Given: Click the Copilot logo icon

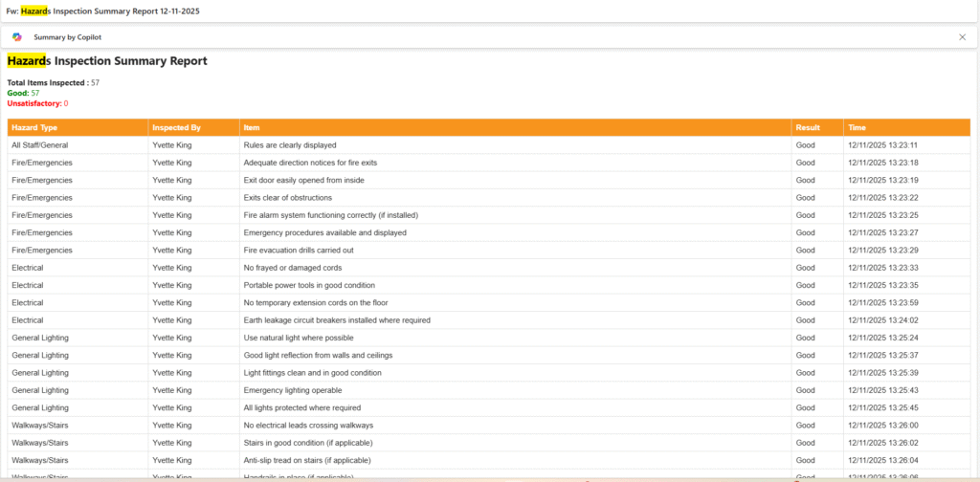Looking at the screenshot, I should point(17,37).
